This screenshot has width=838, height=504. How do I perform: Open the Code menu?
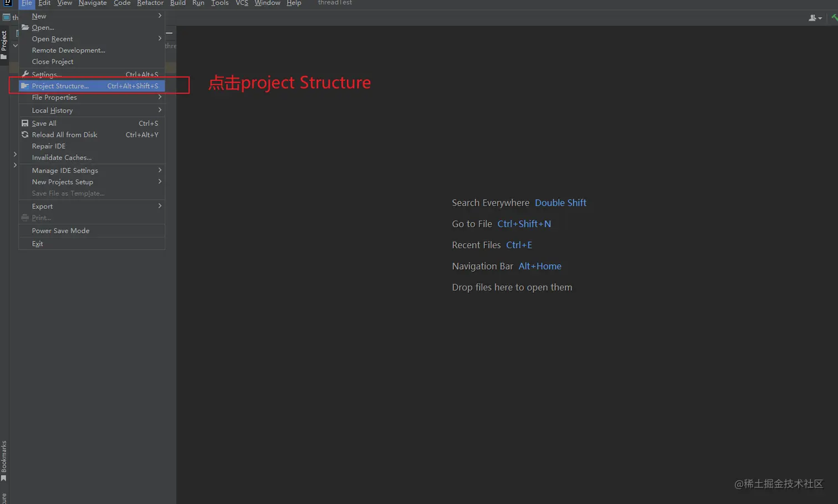click(122, 3)
